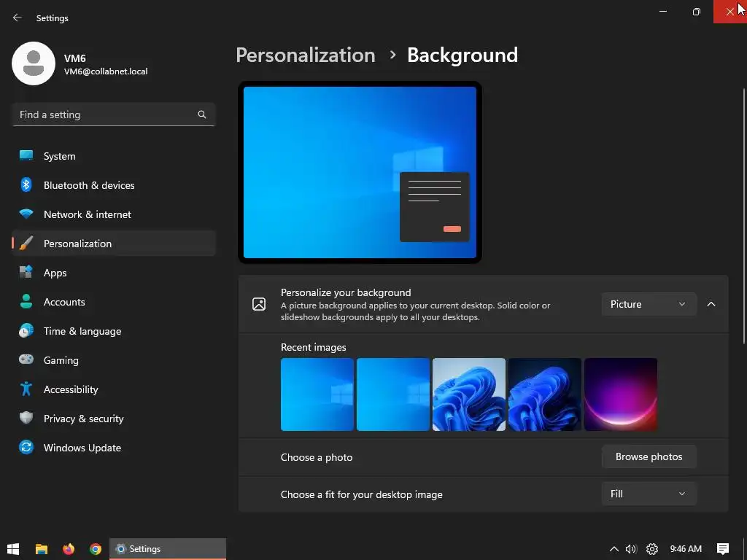Viewport: 747px width, 560px height.
Task: Click the Find a setting search box
Action: click(114, 114)
